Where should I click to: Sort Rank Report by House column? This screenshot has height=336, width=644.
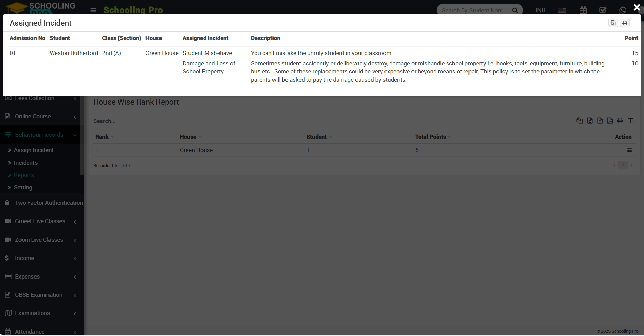[191, 137]
